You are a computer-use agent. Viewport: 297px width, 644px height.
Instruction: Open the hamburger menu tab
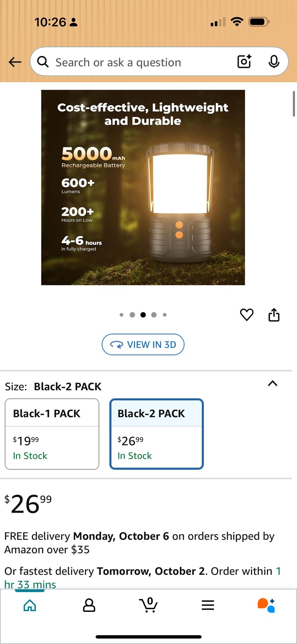coord(208,605)
